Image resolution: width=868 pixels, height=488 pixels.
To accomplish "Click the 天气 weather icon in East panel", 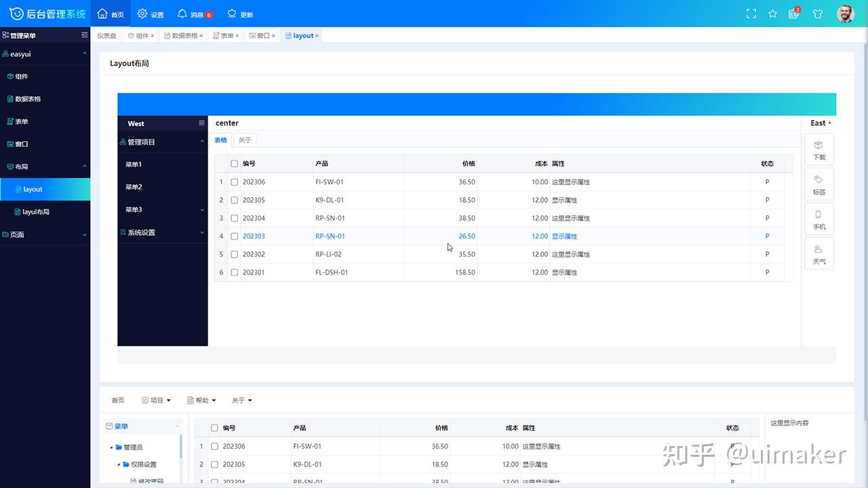I will pyautogui.click(x=818, y=253).
